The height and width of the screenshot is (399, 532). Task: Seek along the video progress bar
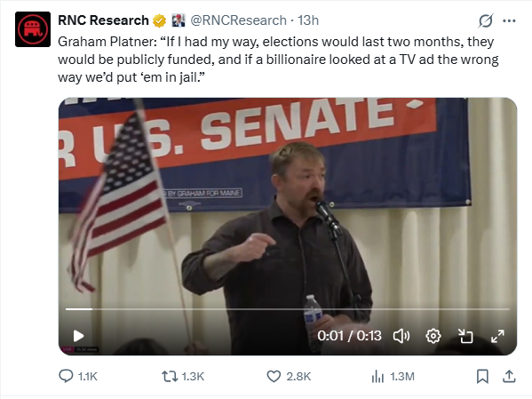(288, 309)
